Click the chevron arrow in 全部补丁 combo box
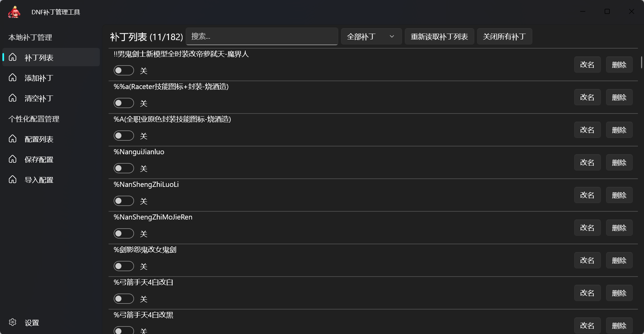The height and width of the screenshot is (334, 644). [x=392, y=36]
